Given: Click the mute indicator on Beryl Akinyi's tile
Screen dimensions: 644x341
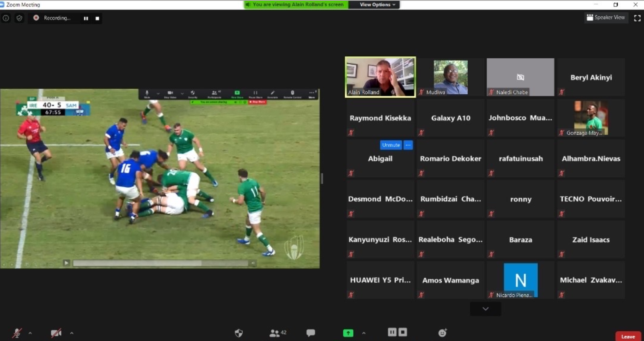Looking at the screenshot, I should (x=562, y=92).
